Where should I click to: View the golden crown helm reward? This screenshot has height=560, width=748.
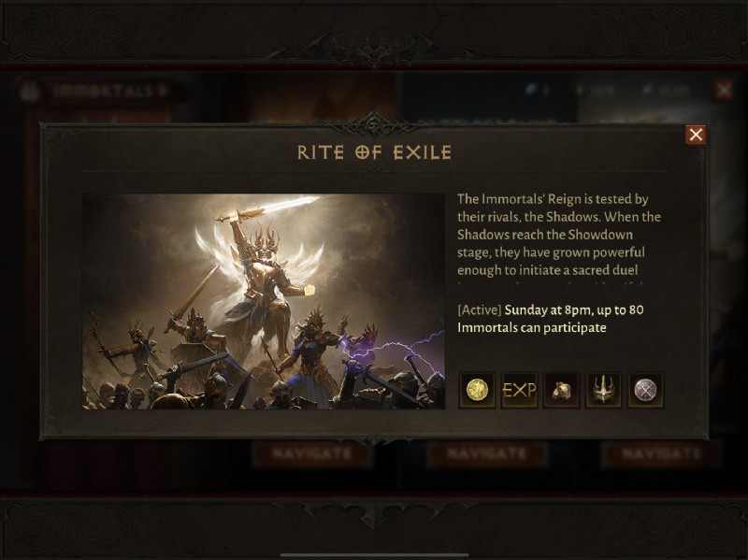point(603,390)
